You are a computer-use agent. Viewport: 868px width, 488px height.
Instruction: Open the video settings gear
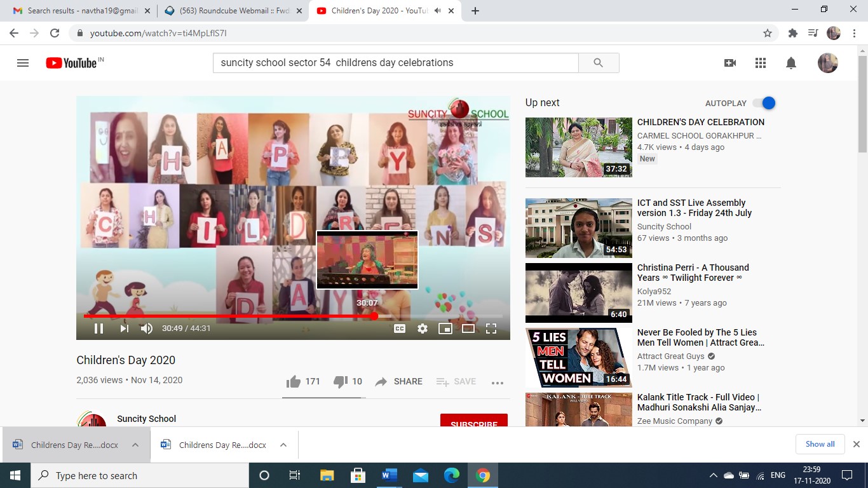[423, 329]
